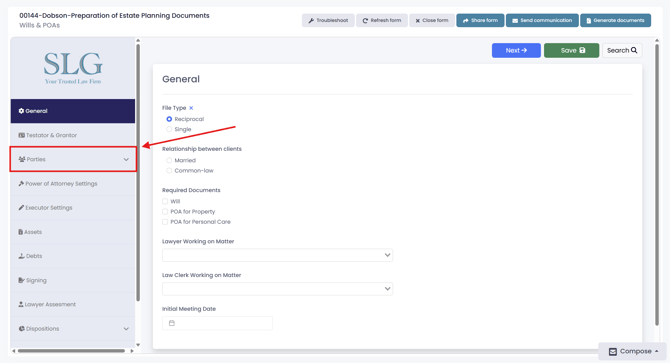This screenshot has height=363, width=670.
Task: Expand the Parties chevron
Action: pos(126,159)
